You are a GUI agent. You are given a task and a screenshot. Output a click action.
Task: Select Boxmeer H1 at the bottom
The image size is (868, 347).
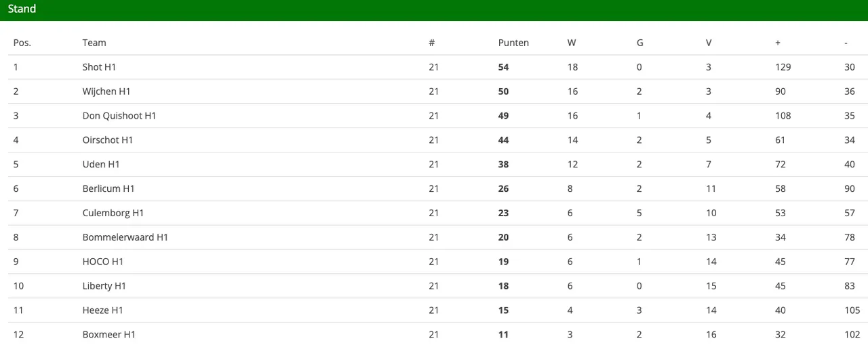[x=109, y=335]
